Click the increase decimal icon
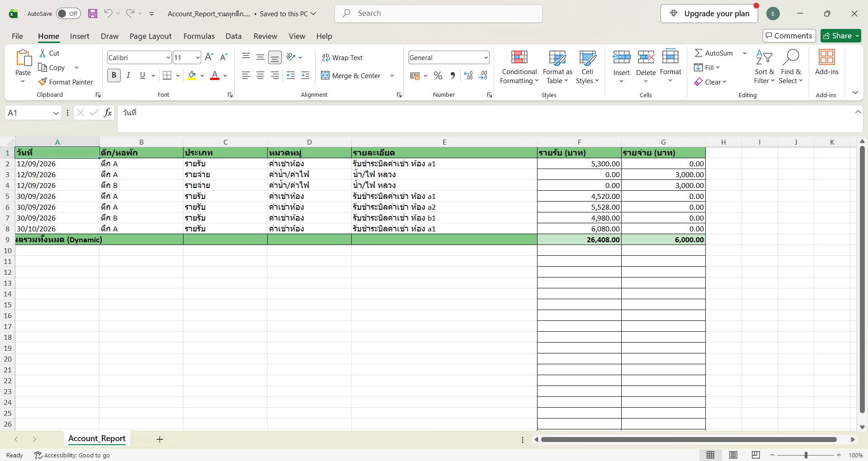The width and height of the screenshot is (868, 461). coord(468,75)
